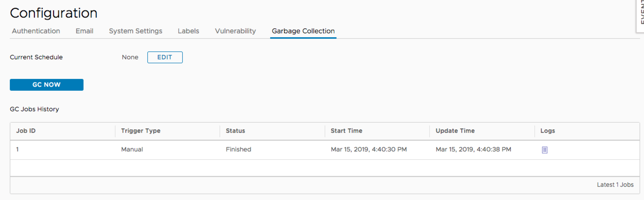Click the Trigger Type column header
This screenshot has height=200, width=644.
140,131
